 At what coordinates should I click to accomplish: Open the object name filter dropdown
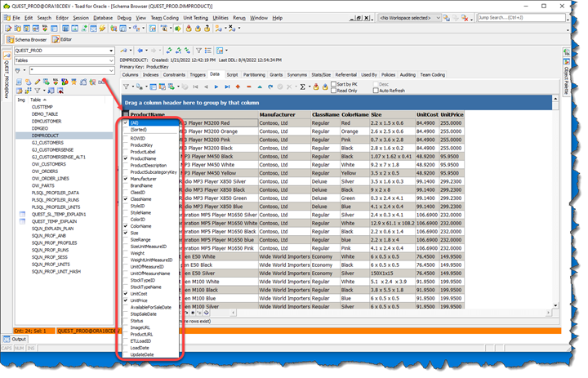pos(111,70)
